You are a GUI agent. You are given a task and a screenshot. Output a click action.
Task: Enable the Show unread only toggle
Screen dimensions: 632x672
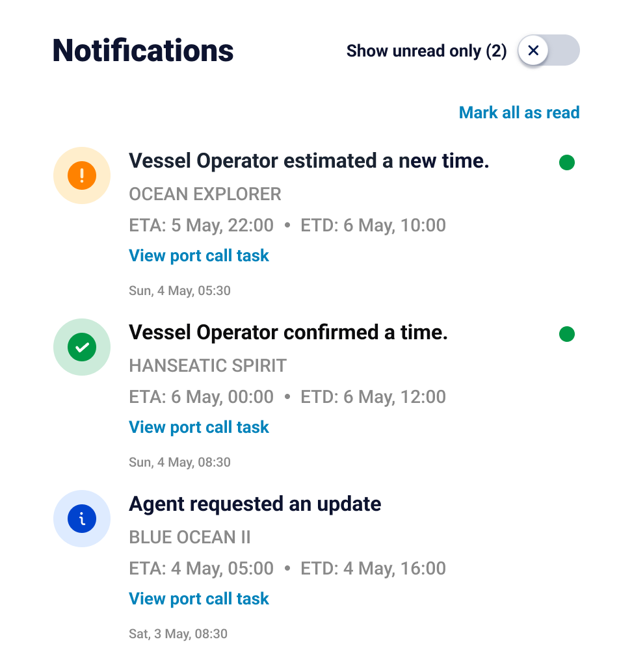pyautogui.click(x=548, y=51)
